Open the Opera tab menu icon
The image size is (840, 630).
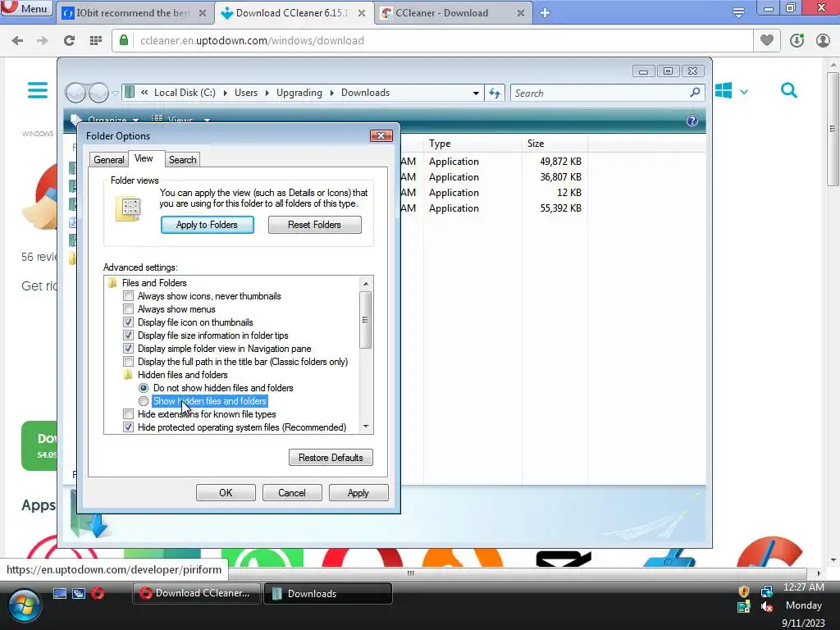[739, 13]
